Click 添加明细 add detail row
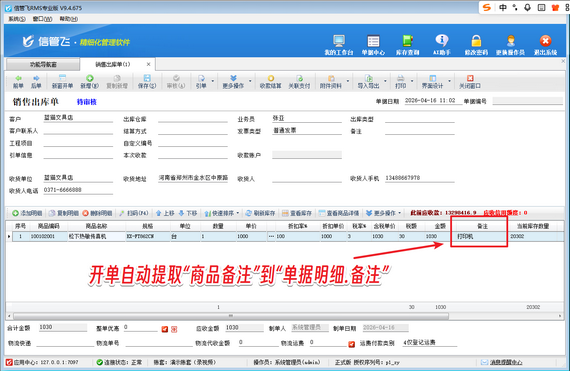This screenshot has height=371, width=570. 27,213
